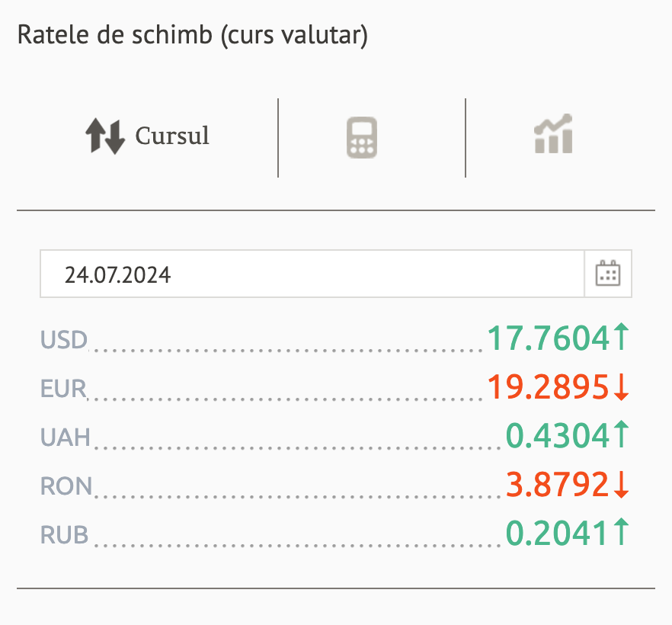
Task: Click the date field showing 24.07.2024
Action: 312,274
